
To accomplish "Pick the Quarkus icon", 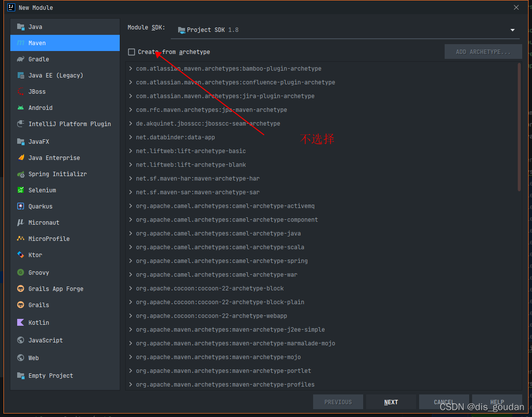I will coord(21,206).
